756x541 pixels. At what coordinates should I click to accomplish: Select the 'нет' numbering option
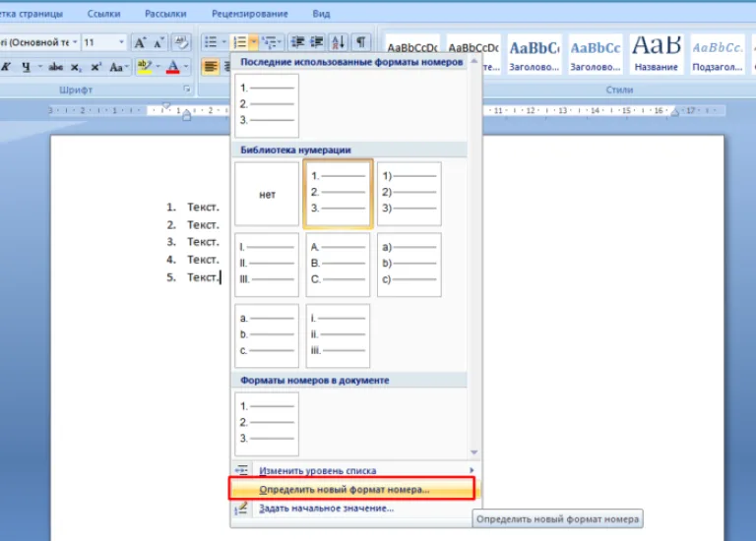click(267, 194)
